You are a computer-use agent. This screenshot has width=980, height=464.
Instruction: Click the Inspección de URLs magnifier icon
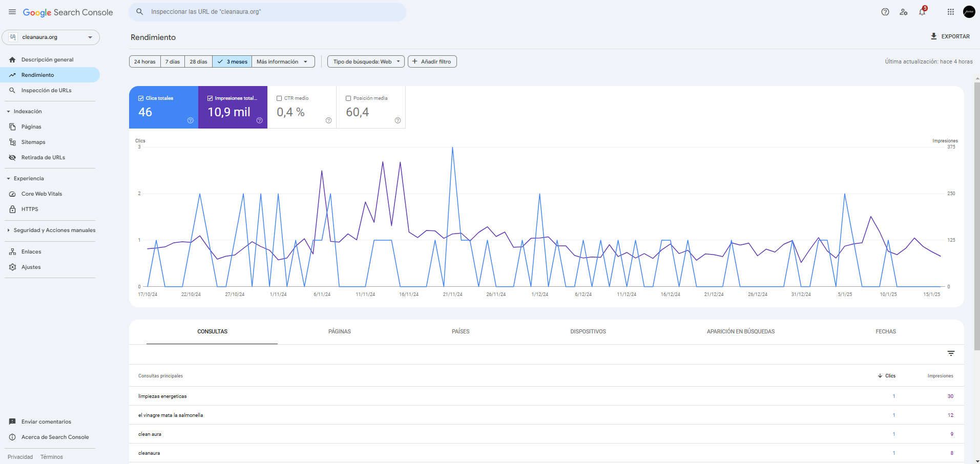point(12,90)
